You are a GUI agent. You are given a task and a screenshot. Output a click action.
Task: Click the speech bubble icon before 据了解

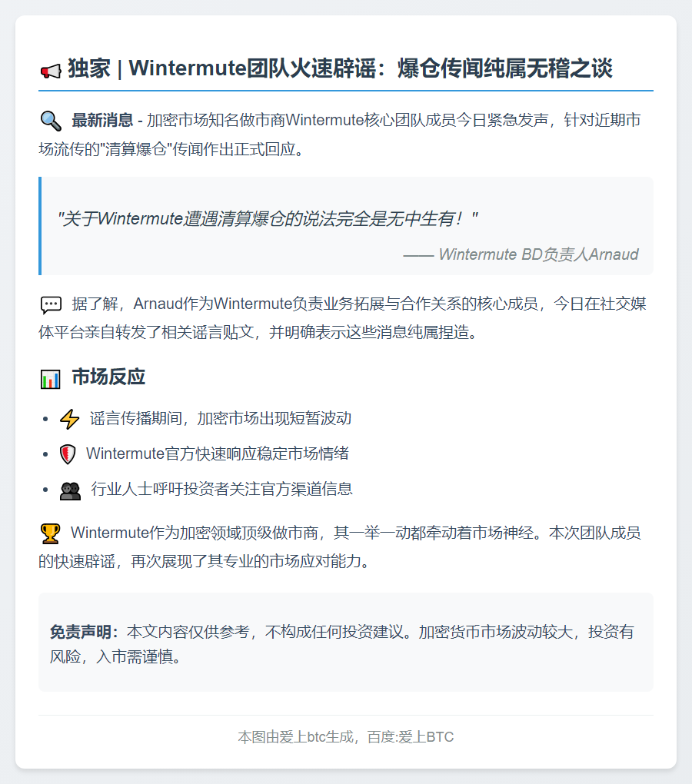coord(51,304)
